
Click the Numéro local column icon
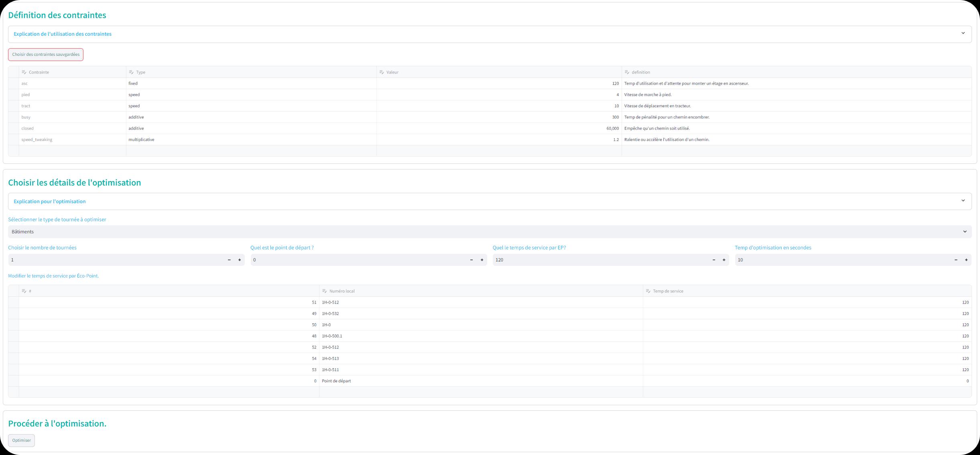click(325, 291)
